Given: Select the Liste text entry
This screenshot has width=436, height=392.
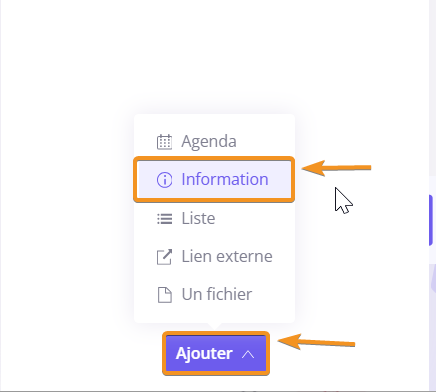Looking at the screenshot, I should 198,218.
